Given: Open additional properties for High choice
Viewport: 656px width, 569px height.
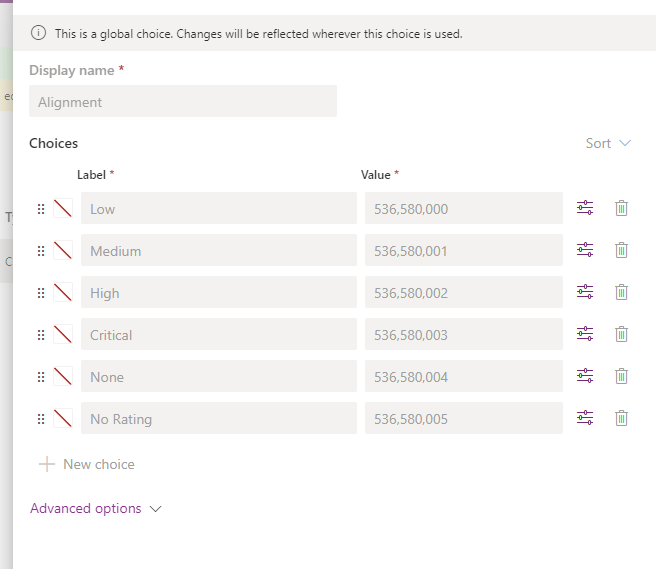Looking at the screenshot, I should tap(585, 292).
